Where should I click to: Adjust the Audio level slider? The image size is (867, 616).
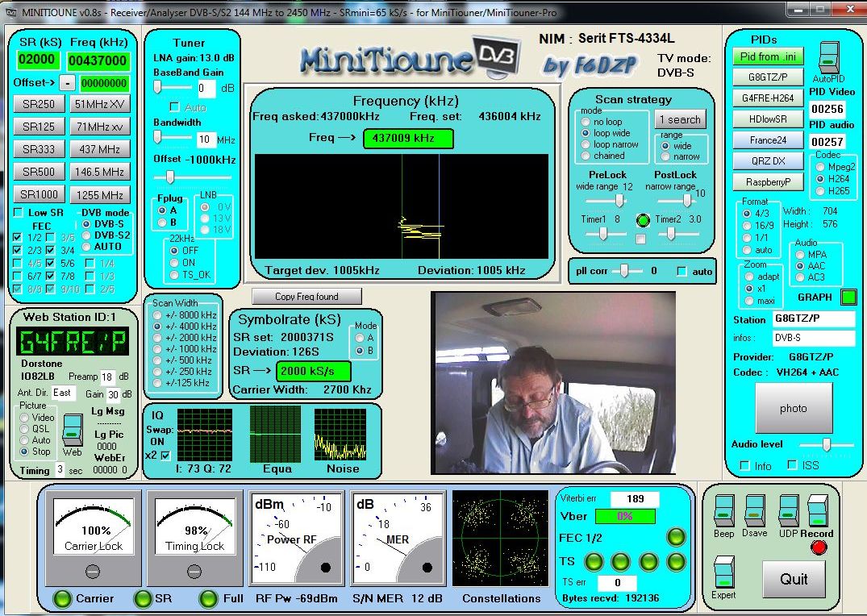826,444
